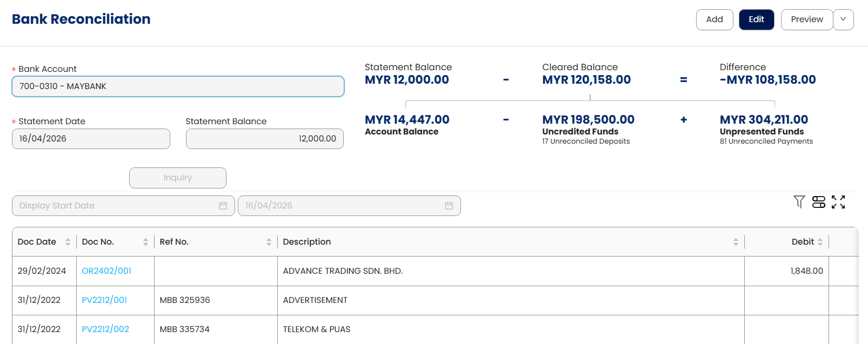Open the column toggle settings icon
Screen dimensions: 868x344
pos(819,202)
